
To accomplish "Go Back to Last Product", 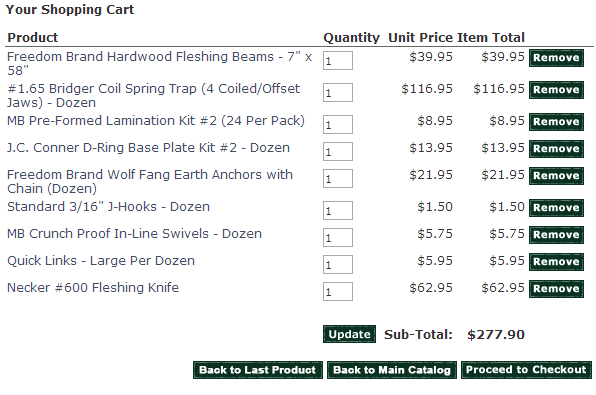I will click(258, 370).
